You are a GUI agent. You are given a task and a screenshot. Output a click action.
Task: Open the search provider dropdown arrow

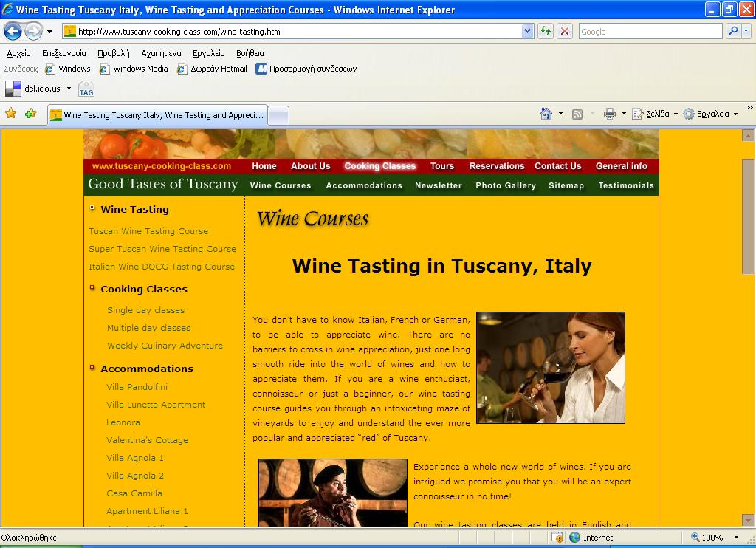[746, 31]
